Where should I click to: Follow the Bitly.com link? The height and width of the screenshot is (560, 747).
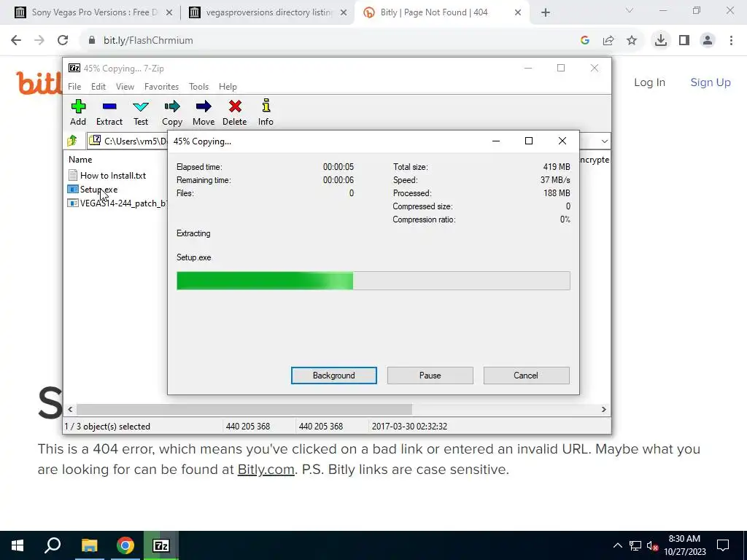266,470
